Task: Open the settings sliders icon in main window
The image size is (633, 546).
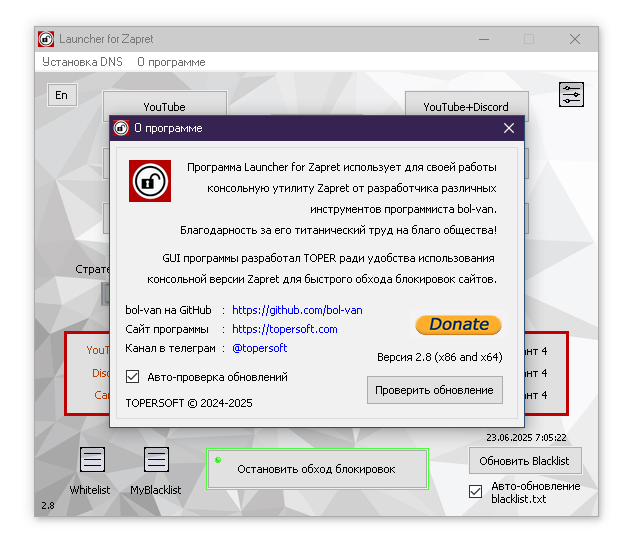Action: click(x=571, y=94)
